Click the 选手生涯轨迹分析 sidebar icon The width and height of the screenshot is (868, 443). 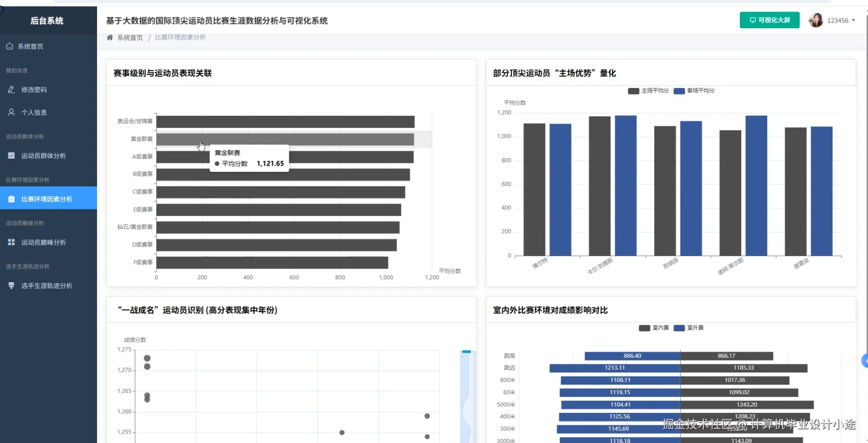(x=11, y=285)
